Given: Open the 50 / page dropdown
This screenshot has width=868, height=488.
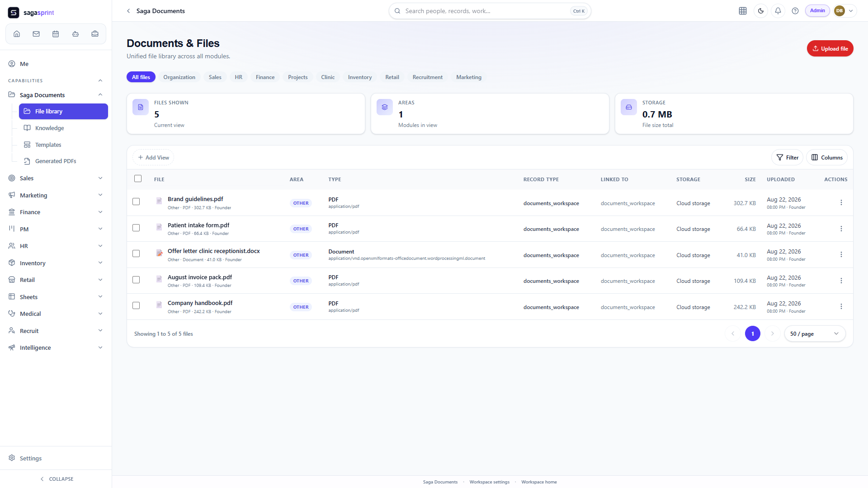Looking at the screenshot, I should [x=815, y=333].
